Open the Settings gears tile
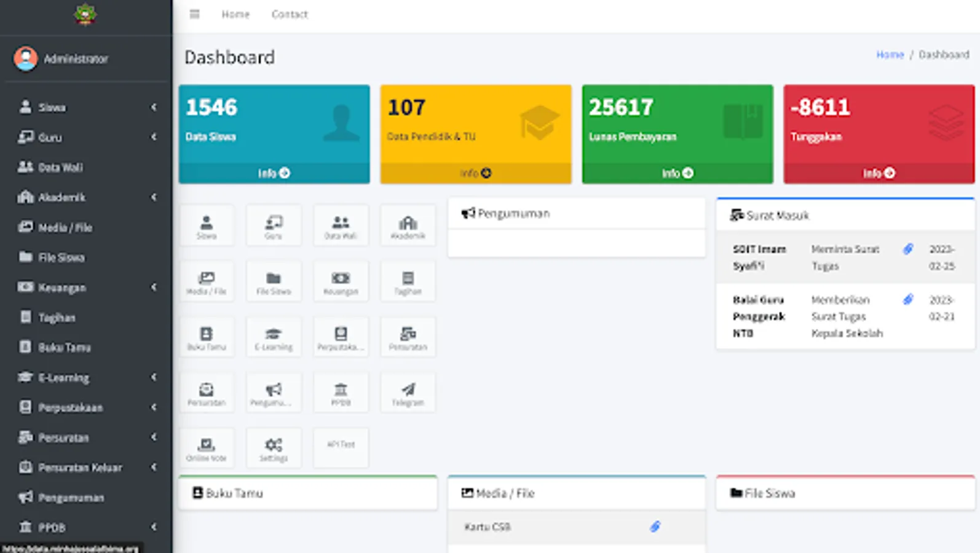 [x=274, y=448]
